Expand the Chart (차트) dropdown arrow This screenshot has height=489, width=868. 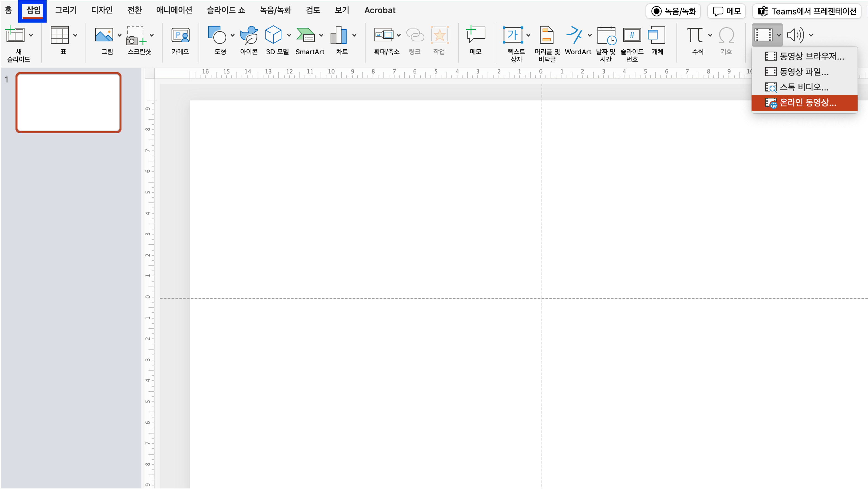[354, 35]
